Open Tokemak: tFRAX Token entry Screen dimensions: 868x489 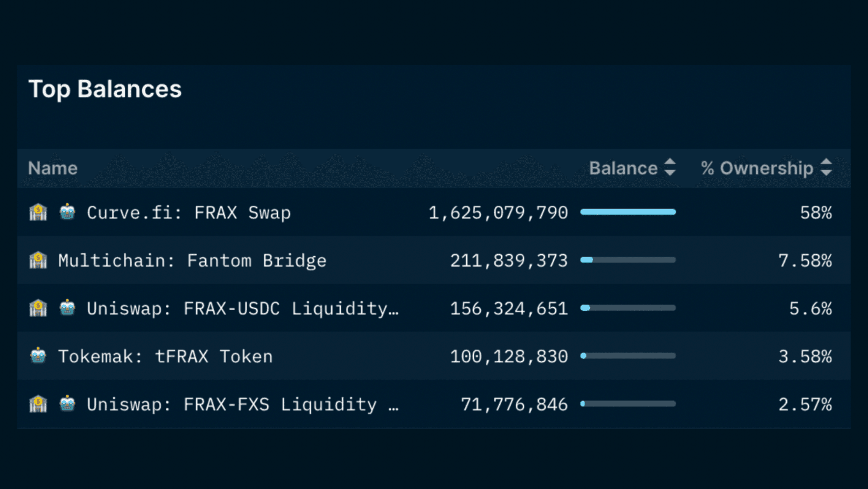(165, 357)
